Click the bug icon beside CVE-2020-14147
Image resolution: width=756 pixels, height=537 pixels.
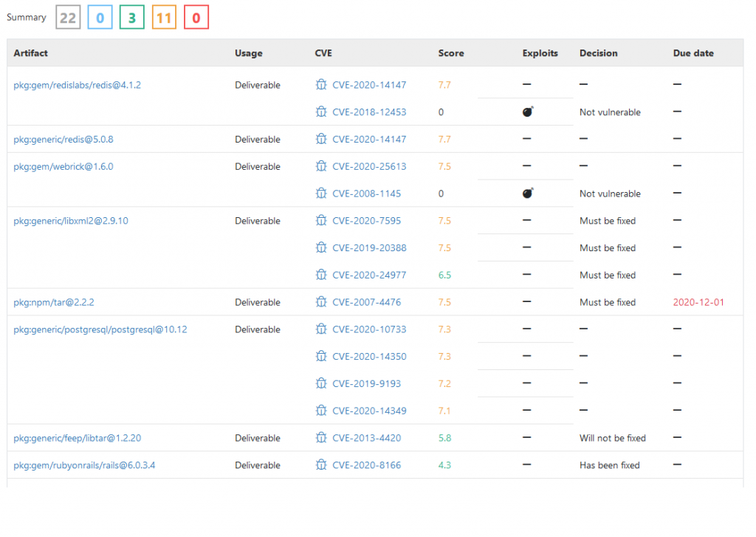point(321,84)
